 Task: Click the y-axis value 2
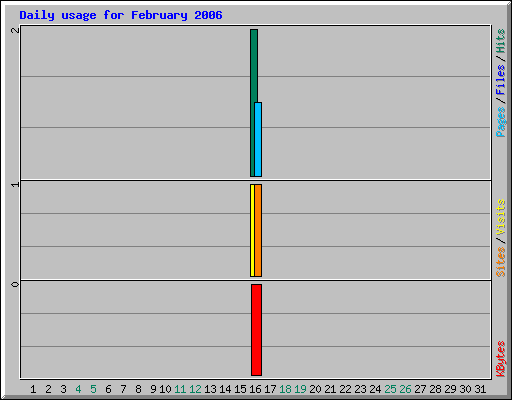coord(15,30)
